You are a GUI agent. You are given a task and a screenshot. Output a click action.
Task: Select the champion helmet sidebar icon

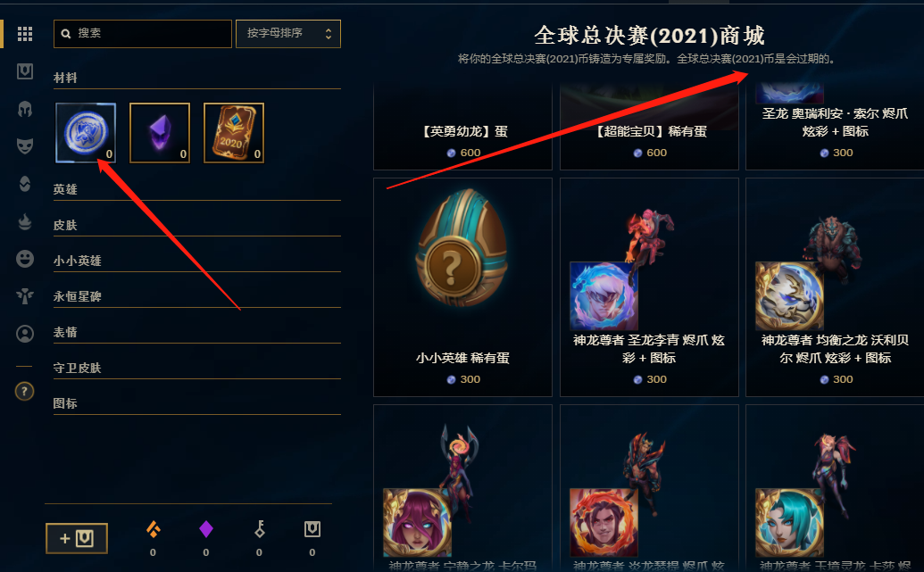(25, 109)
